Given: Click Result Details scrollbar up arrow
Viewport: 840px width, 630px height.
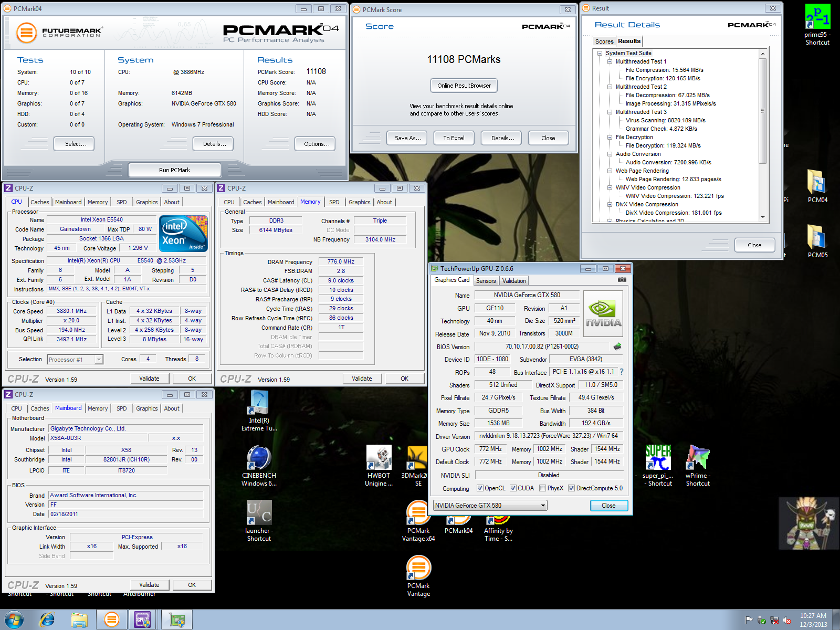Looking at the screenshot, I should 763,54.
